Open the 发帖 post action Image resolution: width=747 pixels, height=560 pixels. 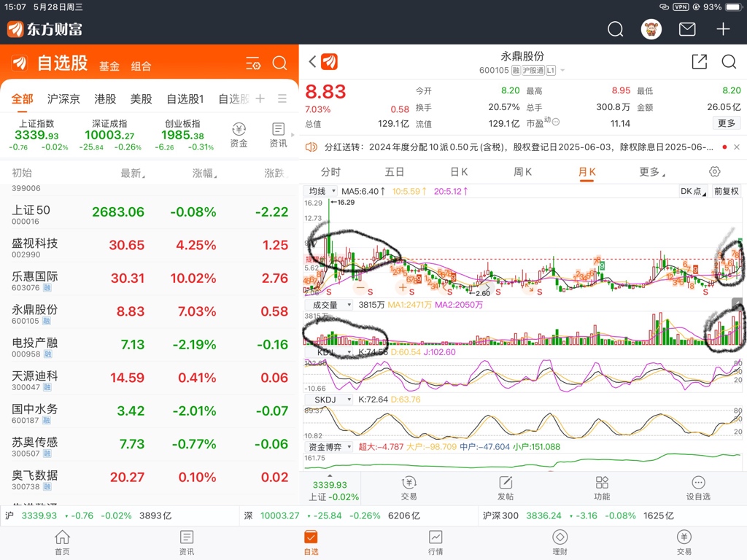pos(505,488)
